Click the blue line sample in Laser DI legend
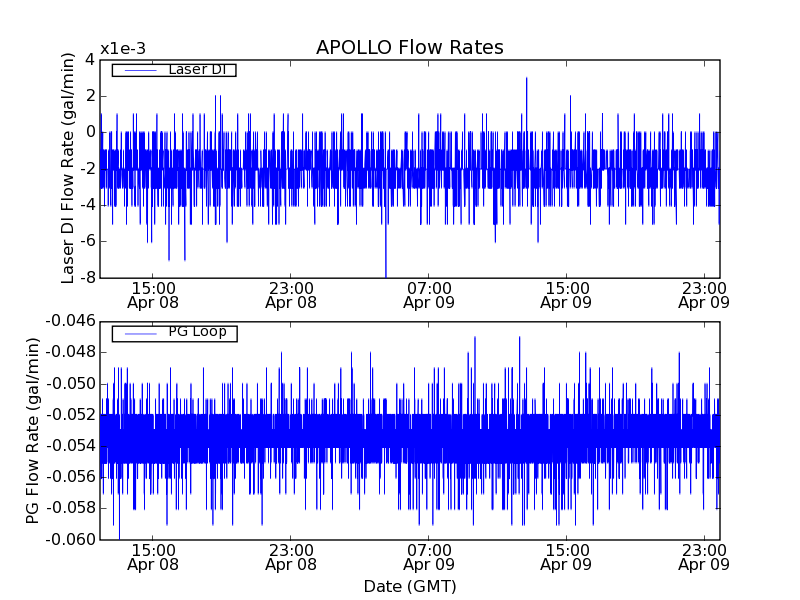Screen dimensions: 800x600 [x=140, y=70]
